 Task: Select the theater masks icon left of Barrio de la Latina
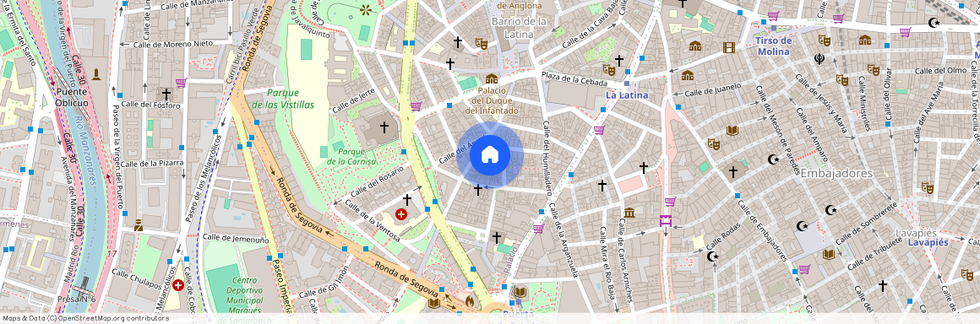tap(481, 43)
